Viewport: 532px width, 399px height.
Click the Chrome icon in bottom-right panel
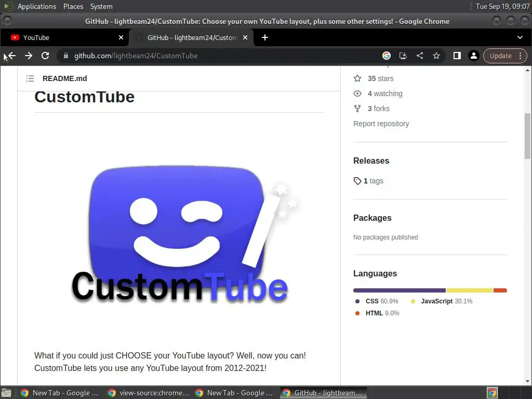492,393
